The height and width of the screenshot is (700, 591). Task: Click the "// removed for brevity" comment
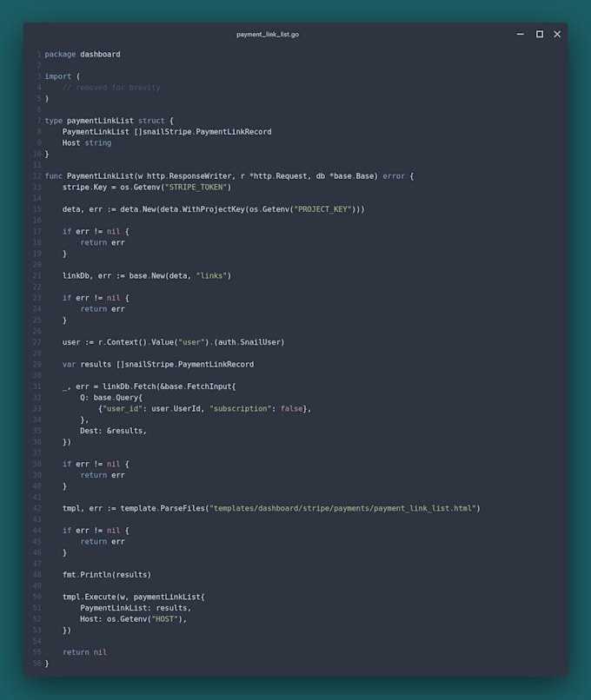[111, 88]
